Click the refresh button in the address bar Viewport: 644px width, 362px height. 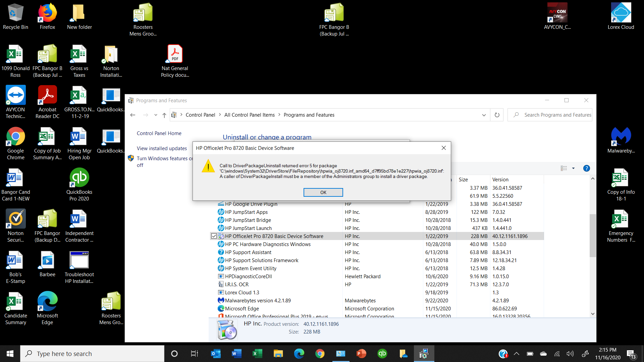coord(497,115)
